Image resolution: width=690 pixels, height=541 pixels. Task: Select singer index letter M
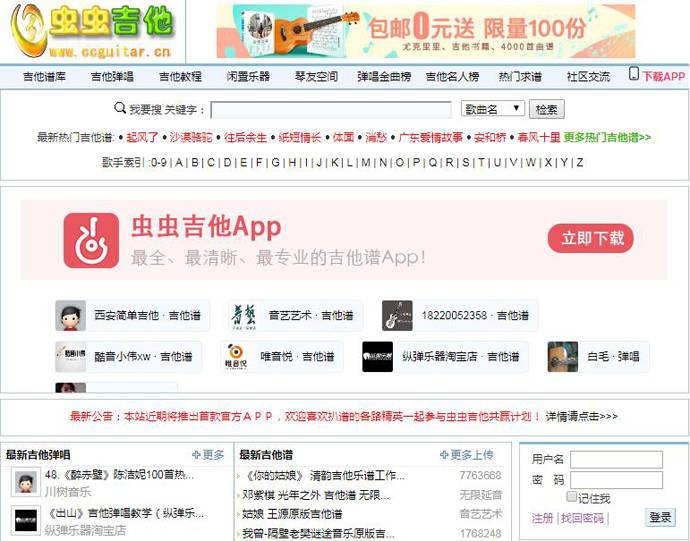pyautogui.click(x=366, y=162)
